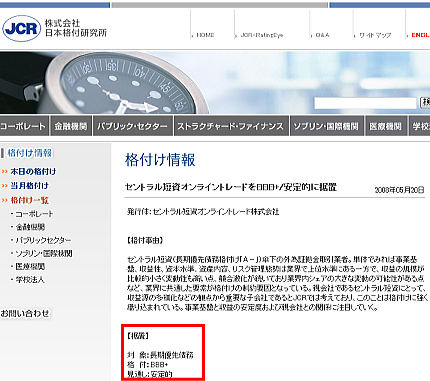Open the サイトマップ link
The width and height of the screenshot is (430, 381).
[375, 35]
